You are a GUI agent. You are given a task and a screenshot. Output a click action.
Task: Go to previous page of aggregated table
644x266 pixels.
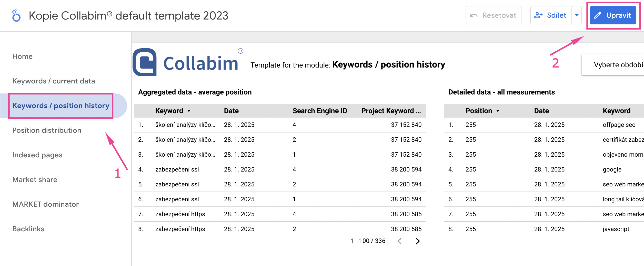pyautogui.click(x=399, y=241)
